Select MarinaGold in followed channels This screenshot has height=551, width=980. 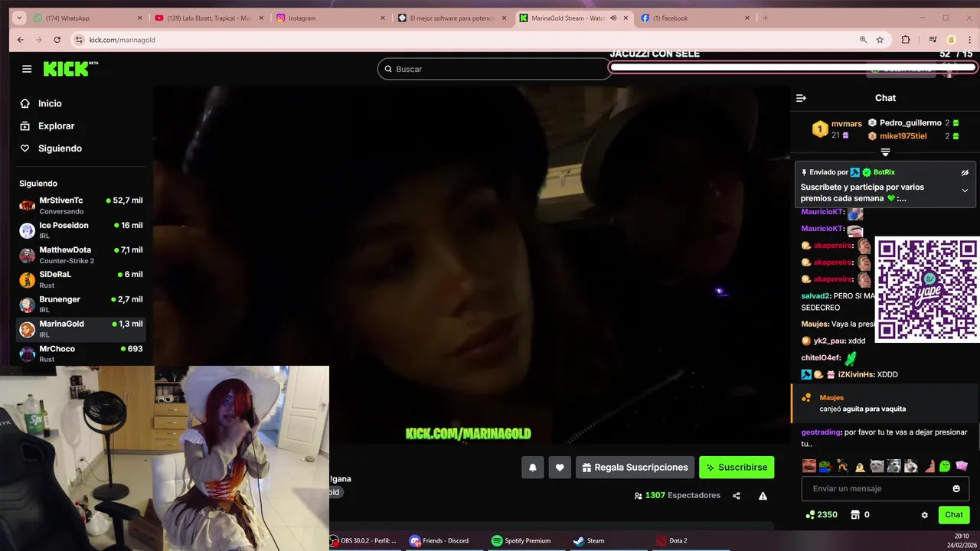click(x=80, y=329)
